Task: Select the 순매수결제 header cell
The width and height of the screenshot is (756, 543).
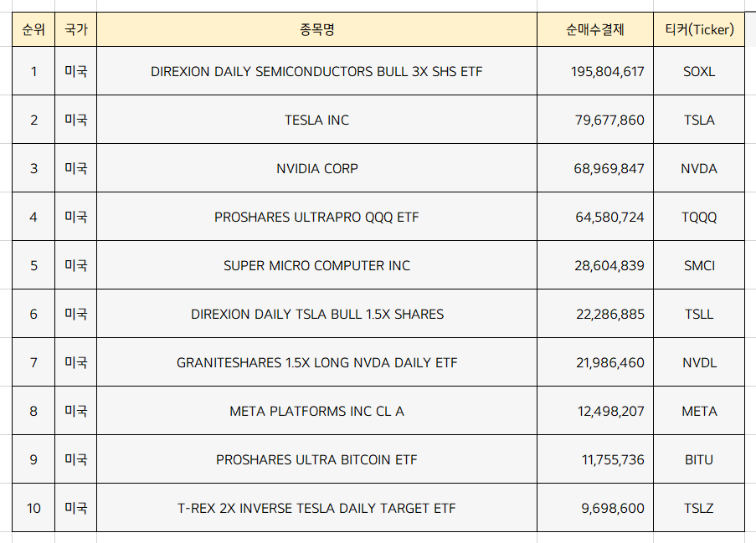Action: 595,29
